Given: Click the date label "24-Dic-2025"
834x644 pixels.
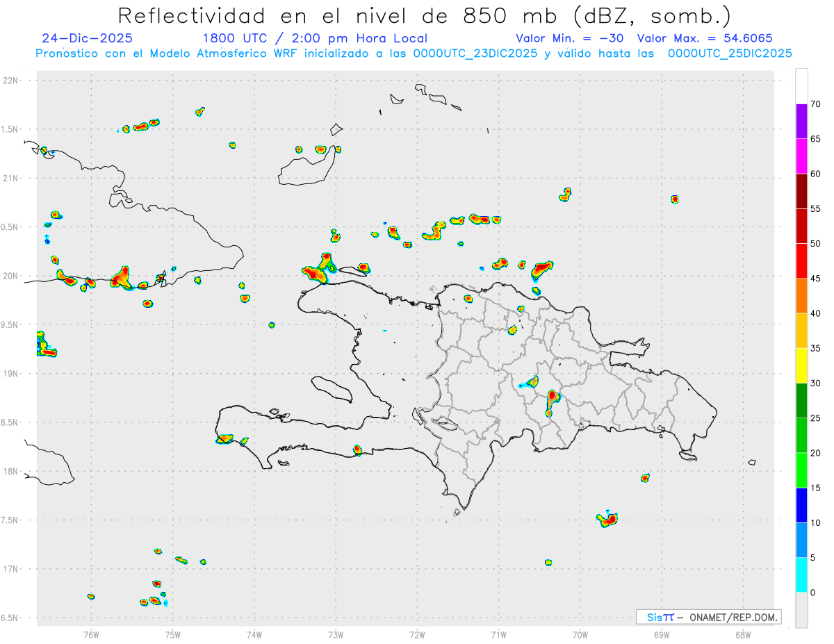Looking at the screenshot, I should 87,38.
